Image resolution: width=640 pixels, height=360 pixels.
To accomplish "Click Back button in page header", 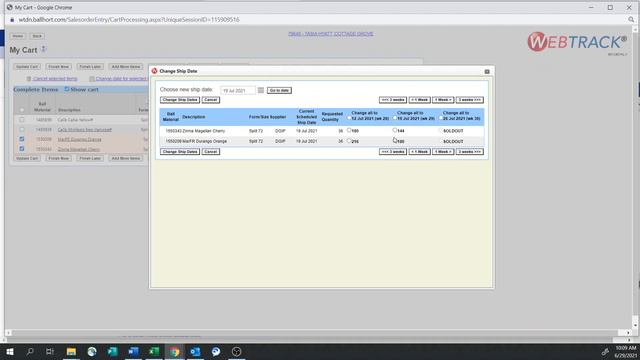I will pyautogui.click(x=37, y=36).
